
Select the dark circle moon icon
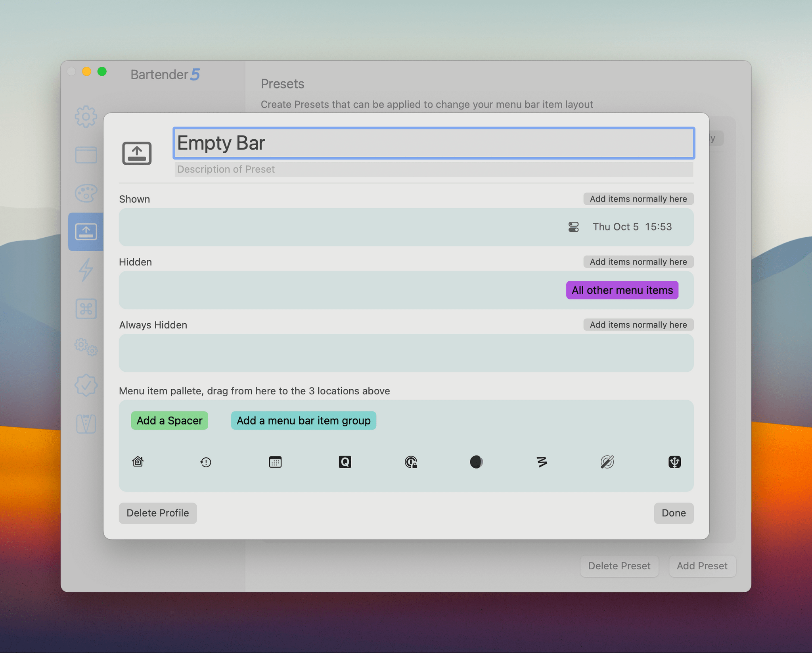476,462
